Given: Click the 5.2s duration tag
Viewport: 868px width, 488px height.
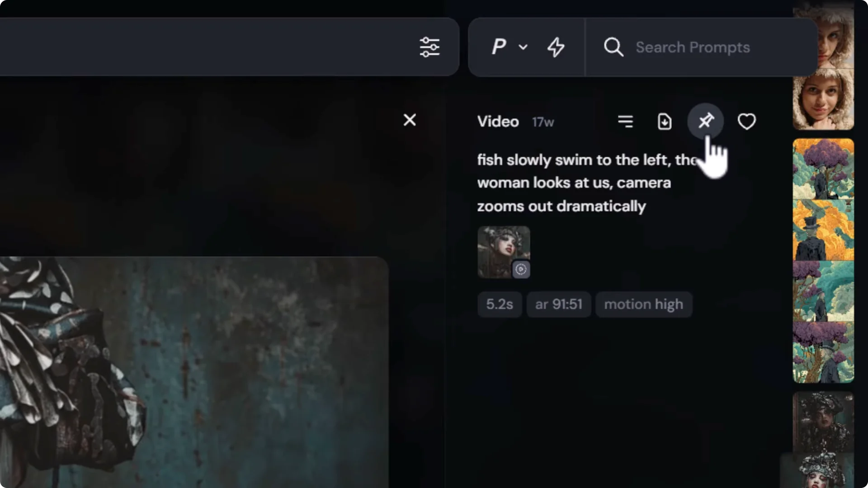Looking at the screenshot, I should click(x=500, y=304).
